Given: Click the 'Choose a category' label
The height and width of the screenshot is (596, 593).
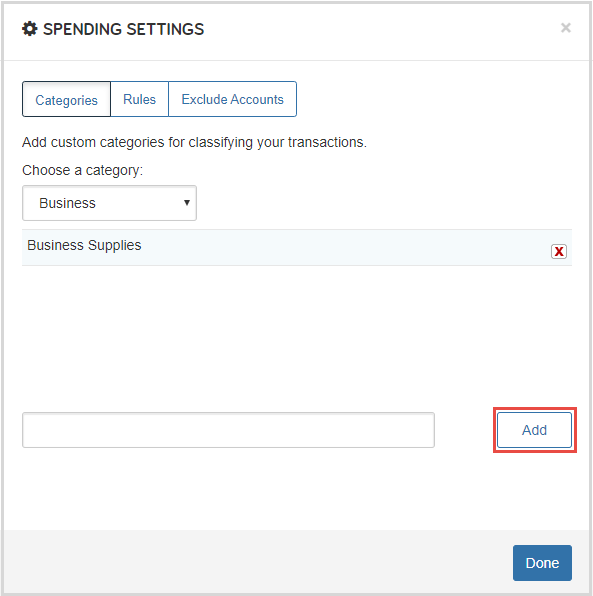Looking at the screenshot, I should click(x=82, y=170).
